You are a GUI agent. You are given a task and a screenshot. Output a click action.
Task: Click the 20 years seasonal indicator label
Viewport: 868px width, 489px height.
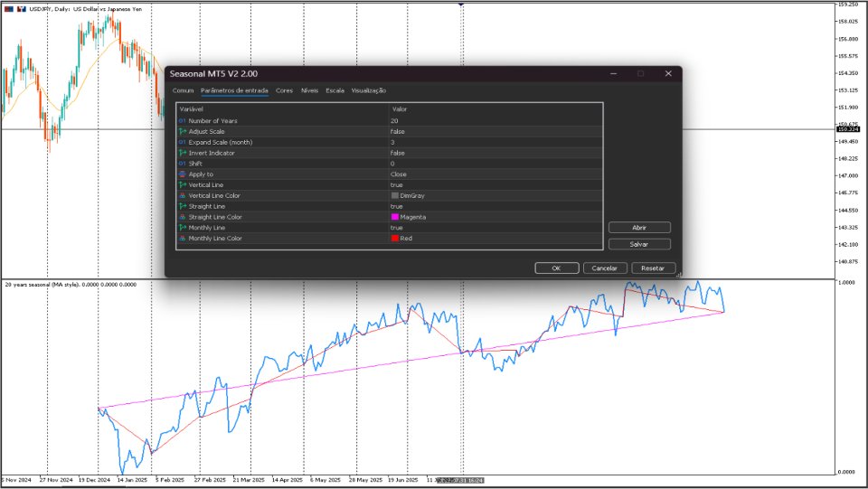click(71, 285)
